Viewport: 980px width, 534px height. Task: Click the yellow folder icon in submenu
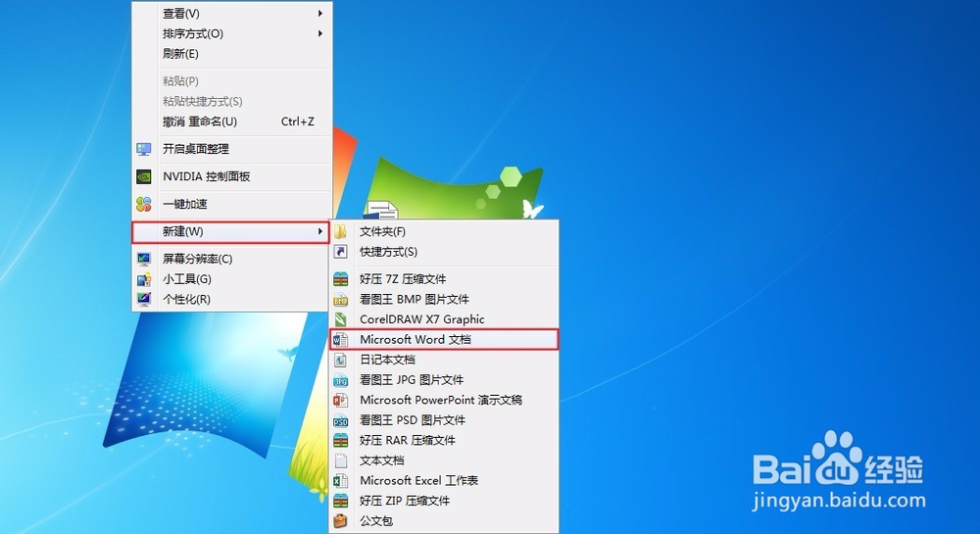340,231
